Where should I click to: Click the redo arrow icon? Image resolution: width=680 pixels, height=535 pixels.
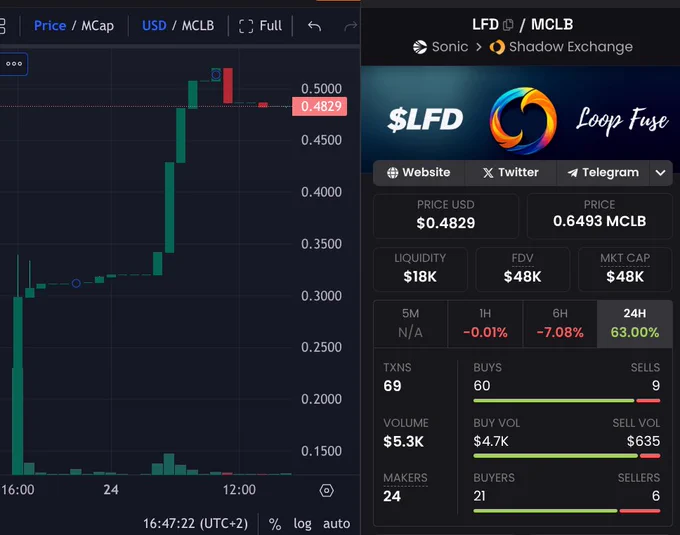[350, 26]
